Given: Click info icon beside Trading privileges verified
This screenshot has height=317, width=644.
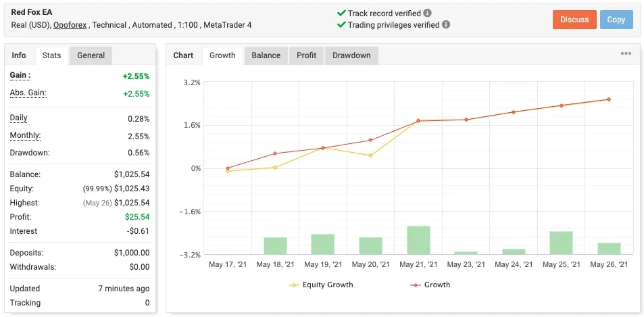Looking at the screenshot, I should (446, 25).
